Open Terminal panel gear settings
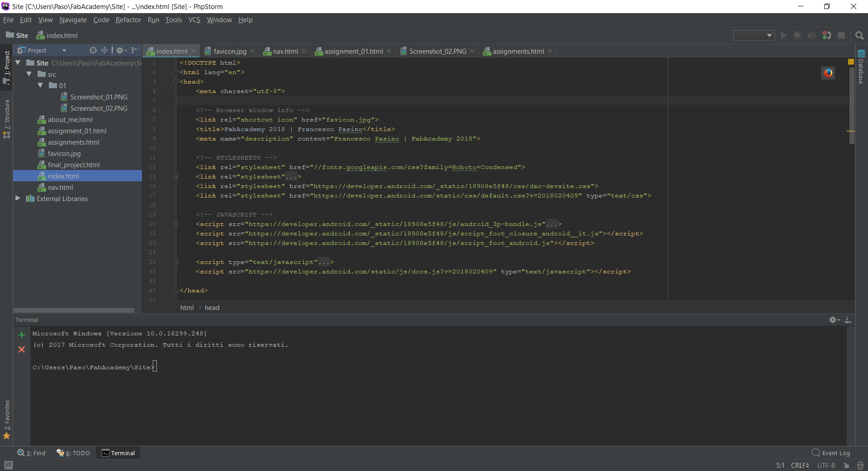Screen dimensions: 868x471 834,320
